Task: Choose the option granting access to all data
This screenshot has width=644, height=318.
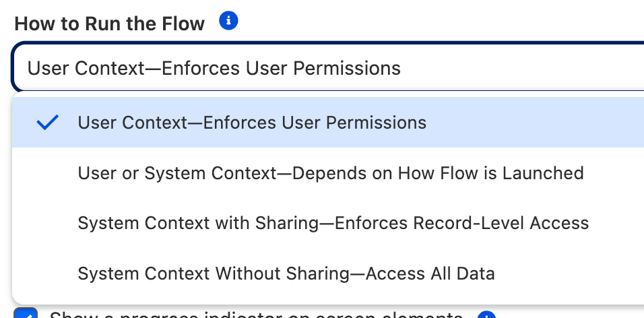Action: point(328,274)
